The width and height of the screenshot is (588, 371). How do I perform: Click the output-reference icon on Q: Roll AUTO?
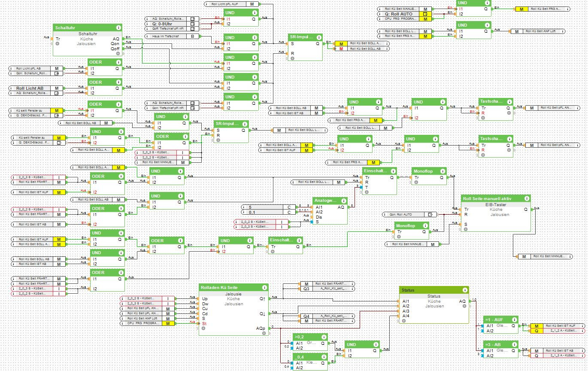tap(425, 14)
